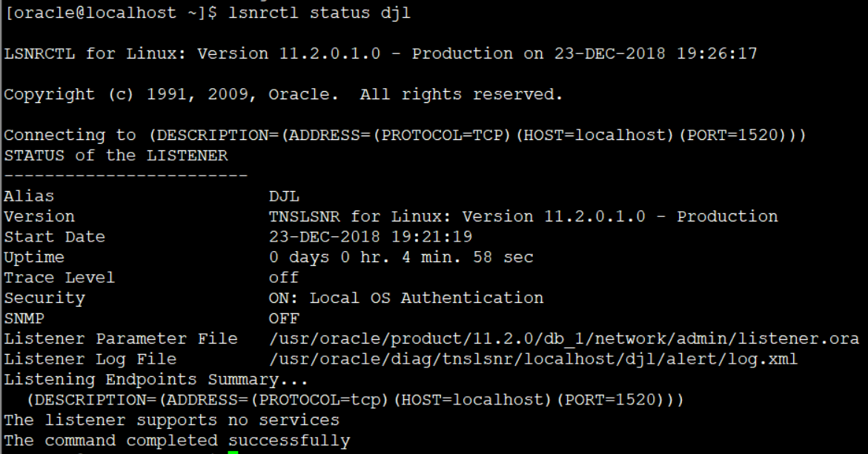This screenshot has width=868, height=454.
Task: Click the 'Connecting to' description line
Action: pyautogui.click(x=405, y=136)
